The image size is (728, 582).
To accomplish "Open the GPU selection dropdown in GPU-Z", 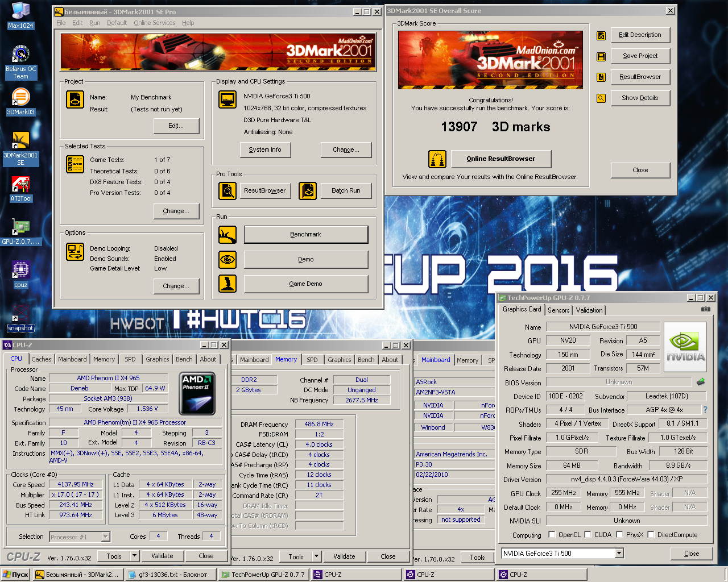I will [619, 553].
